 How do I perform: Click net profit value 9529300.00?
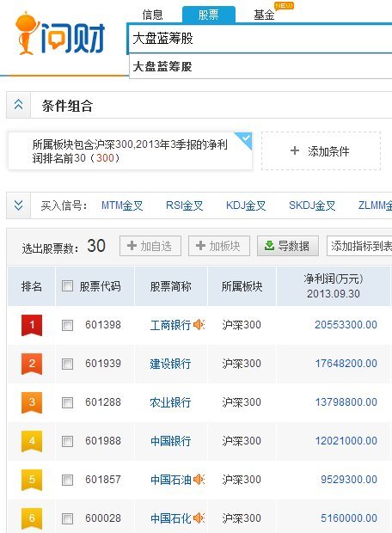pyautogui.click(x=349, y=480)
